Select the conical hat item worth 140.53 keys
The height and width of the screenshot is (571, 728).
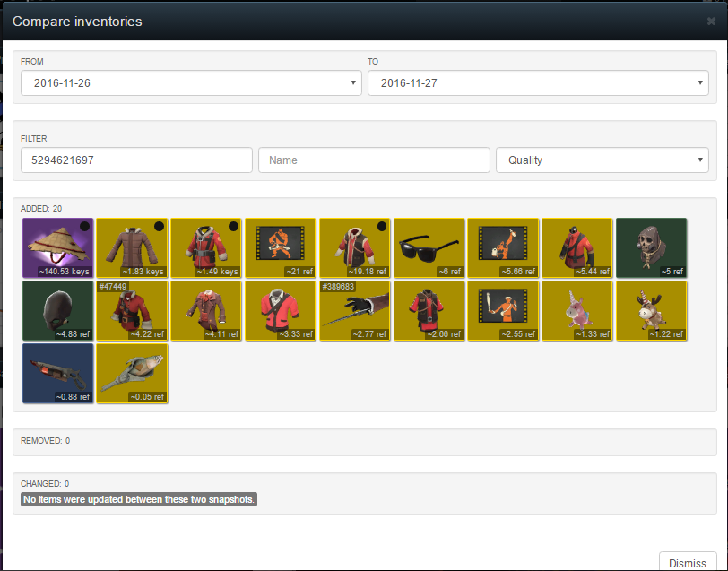point(58,248)
